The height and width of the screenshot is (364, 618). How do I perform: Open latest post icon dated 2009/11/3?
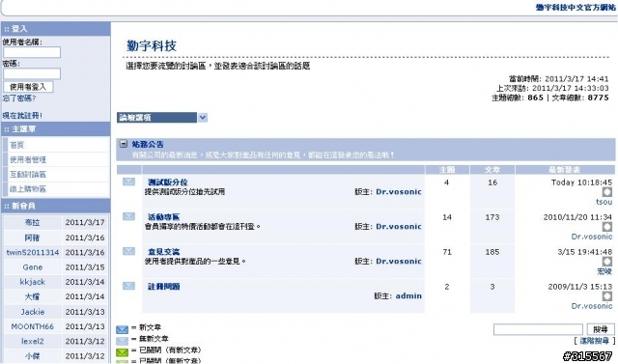tap(607, 295)
